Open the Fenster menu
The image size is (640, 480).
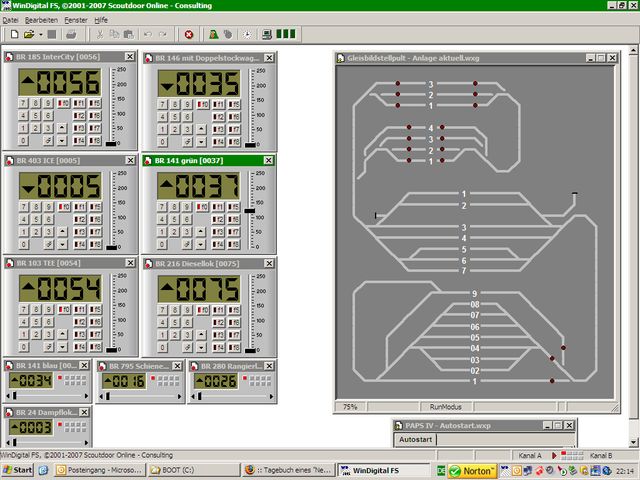tap(76, 20)
